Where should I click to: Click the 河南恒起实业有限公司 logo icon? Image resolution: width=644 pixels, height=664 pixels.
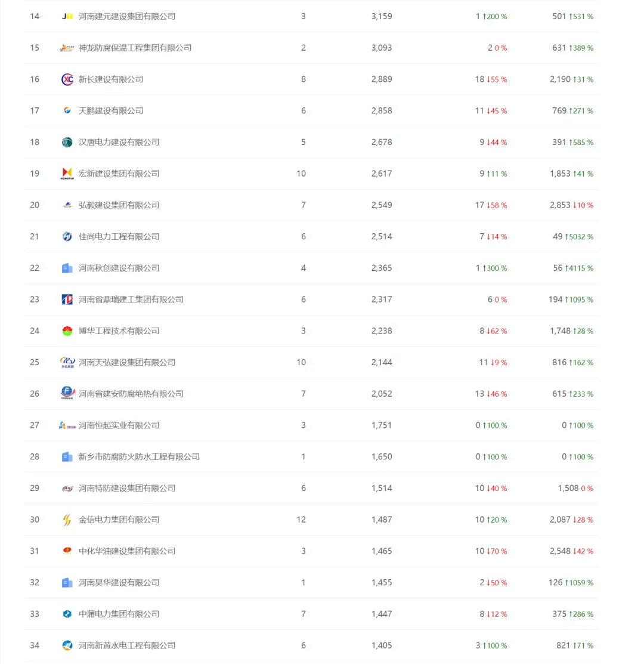point(67,425)
